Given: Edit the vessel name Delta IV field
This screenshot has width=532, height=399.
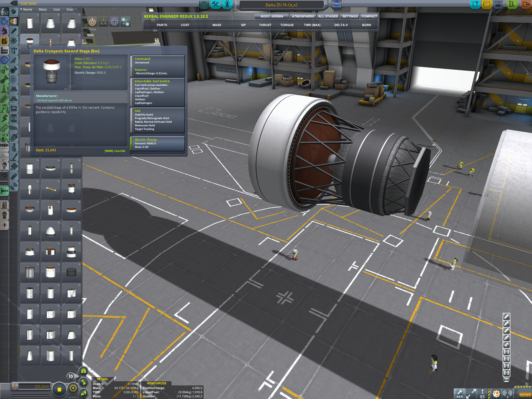Looking at the screenshot, I should (x=282, y=5).
